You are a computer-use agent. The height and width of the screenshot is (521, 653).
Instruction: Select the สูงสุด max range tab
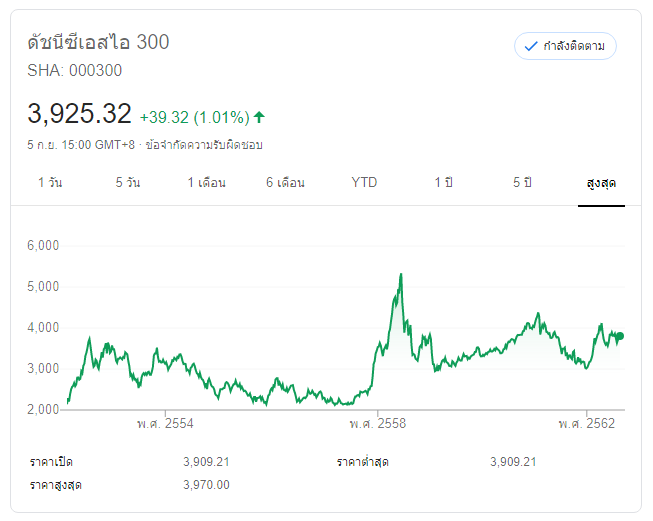601,183
